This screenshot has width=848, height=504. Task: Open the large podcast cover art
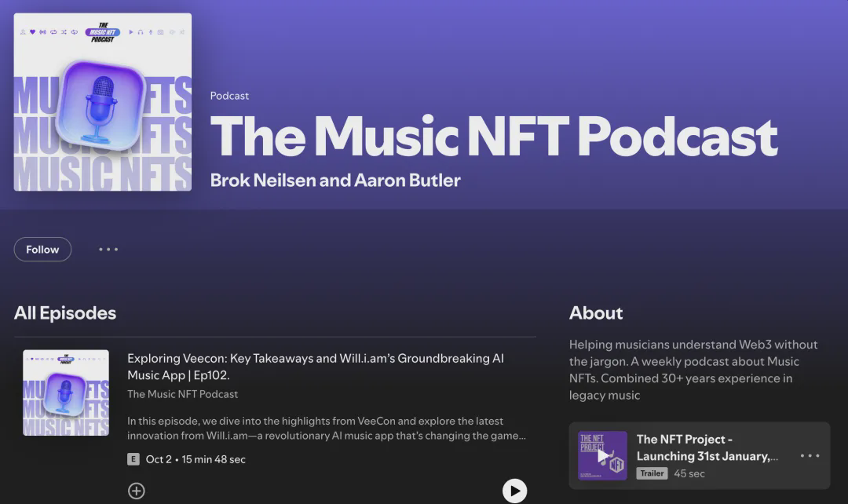(x=103, y=102)
